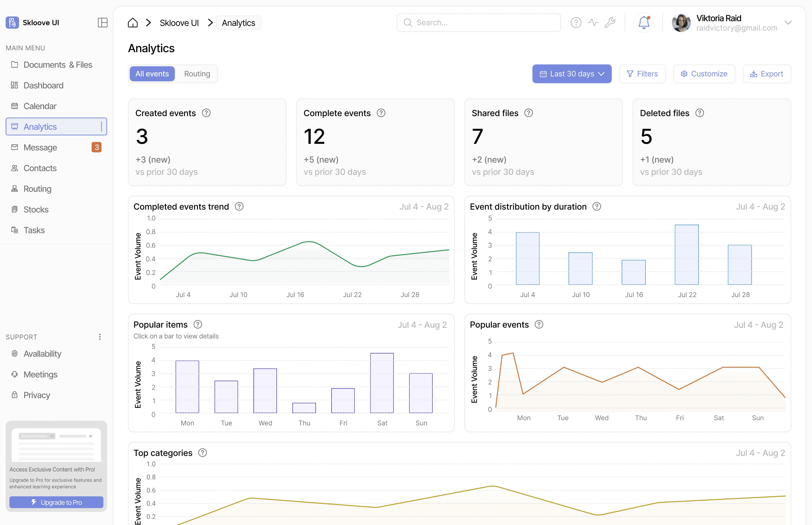This screenshot has width=812, height=525.
Task: Open the notifications bell
Action: (x=643, y=22)
